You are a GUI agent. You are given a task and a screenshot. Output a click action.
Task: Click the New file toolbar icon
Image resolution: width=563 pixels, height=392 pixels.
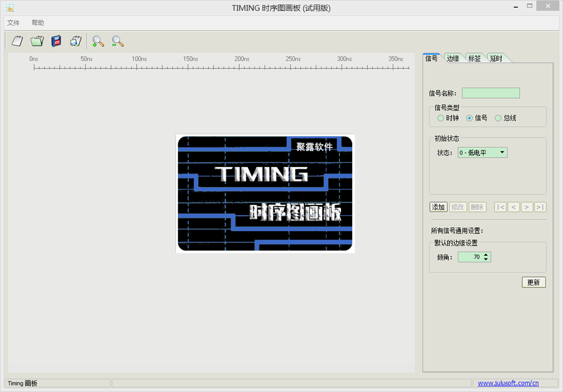[x=18, y=41]
